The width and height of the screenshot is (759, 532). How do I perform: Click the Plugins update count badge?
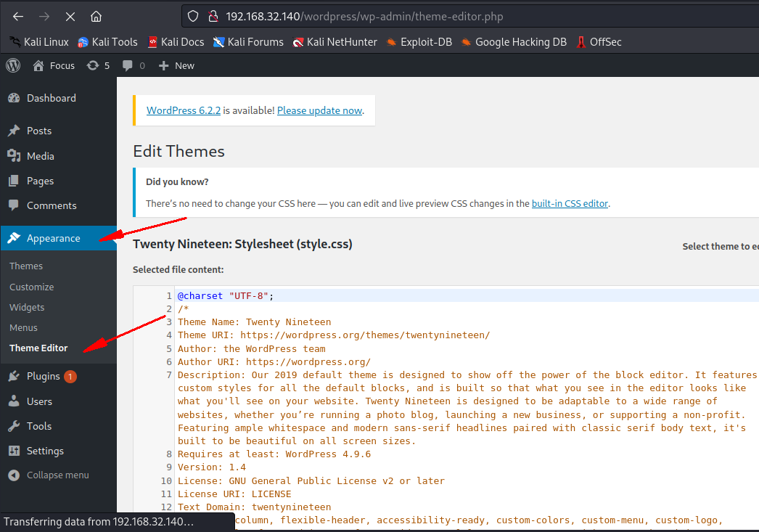(x=70, y=376)
